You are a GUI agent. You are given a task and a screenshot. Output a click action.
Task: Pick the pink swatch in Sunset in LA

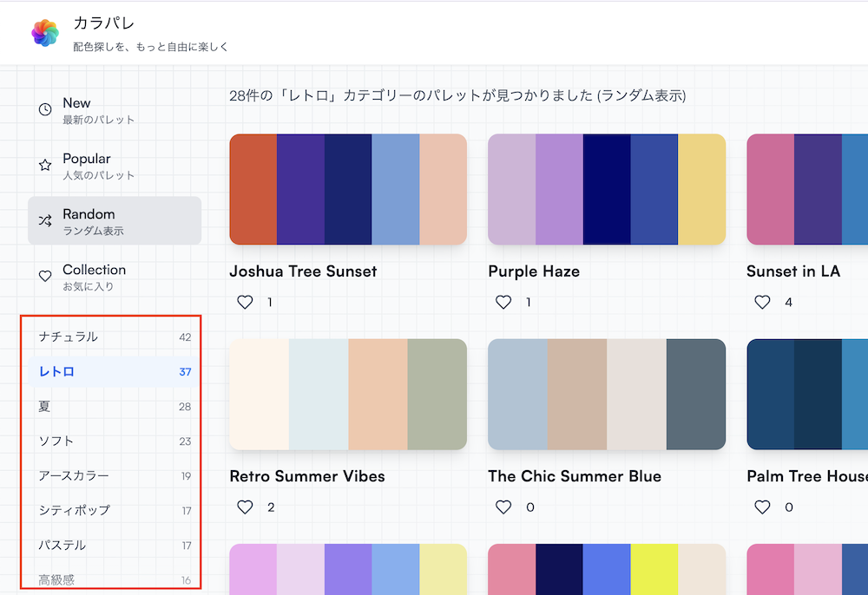click(x=771, y=189)
